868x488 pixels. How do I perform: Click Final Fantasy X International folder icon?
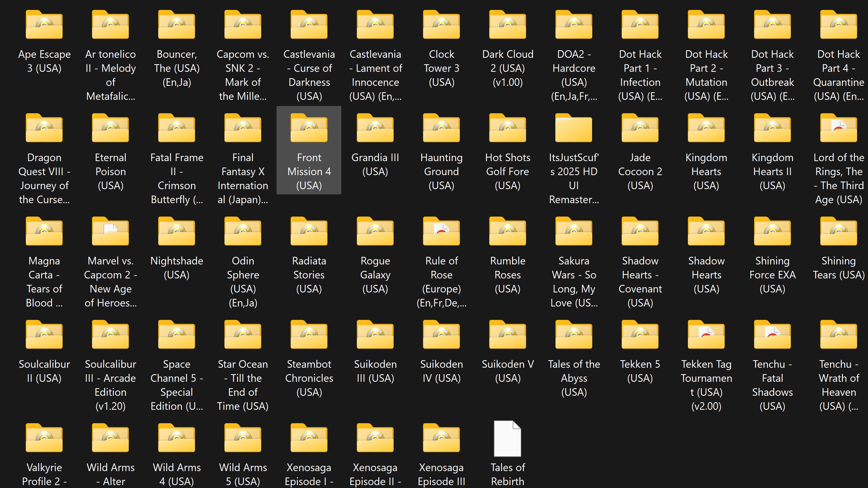click(243, 128)
